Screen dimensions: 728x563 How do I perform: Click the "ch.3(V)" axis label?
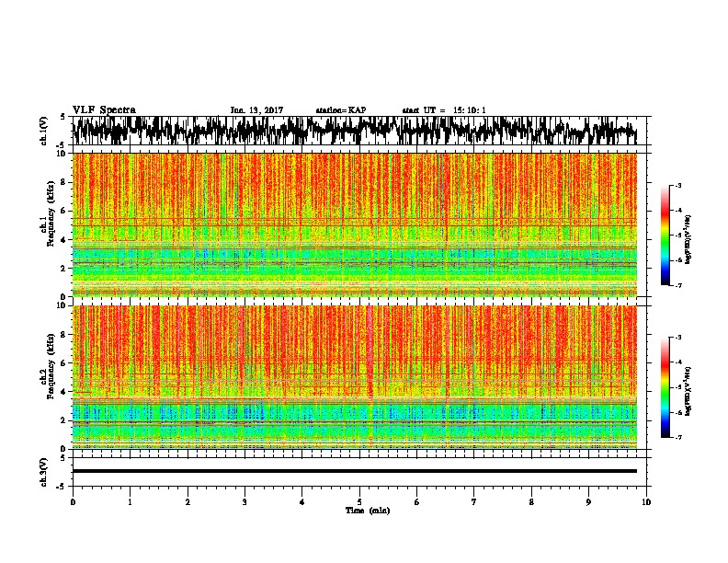44,472
